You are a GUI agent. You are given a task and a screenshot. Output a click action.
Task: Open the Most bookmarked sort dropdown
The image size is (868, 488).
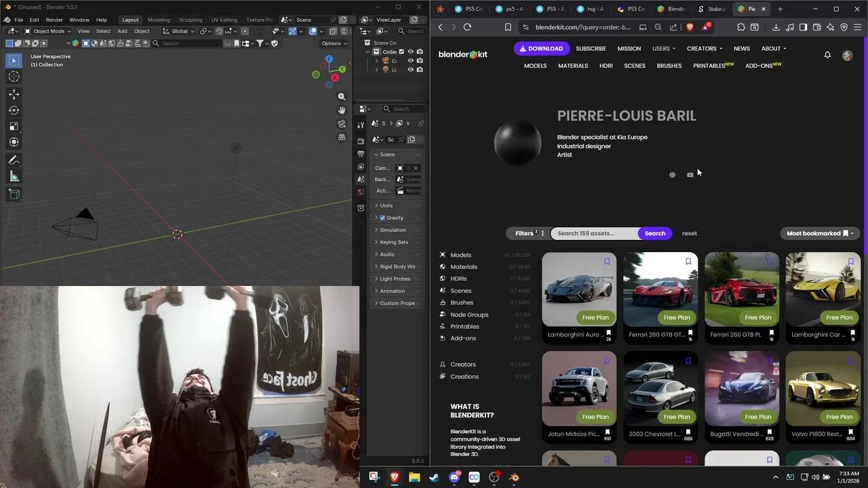(x=821, y=233)
